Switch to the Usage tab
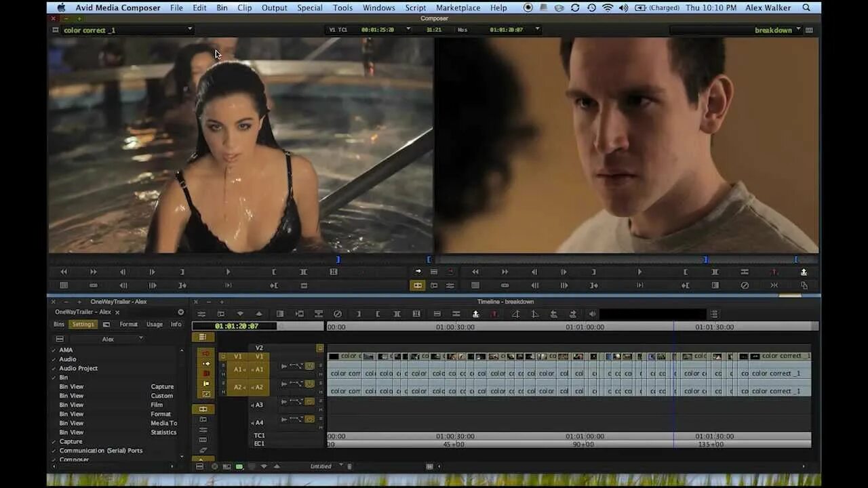868x488 pixels. pyautogui.click(x=155, y=324)
